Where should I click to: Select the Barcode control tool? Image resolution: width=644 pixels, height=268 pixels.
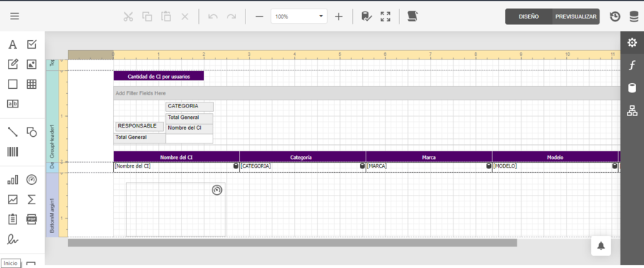point(13,152)
